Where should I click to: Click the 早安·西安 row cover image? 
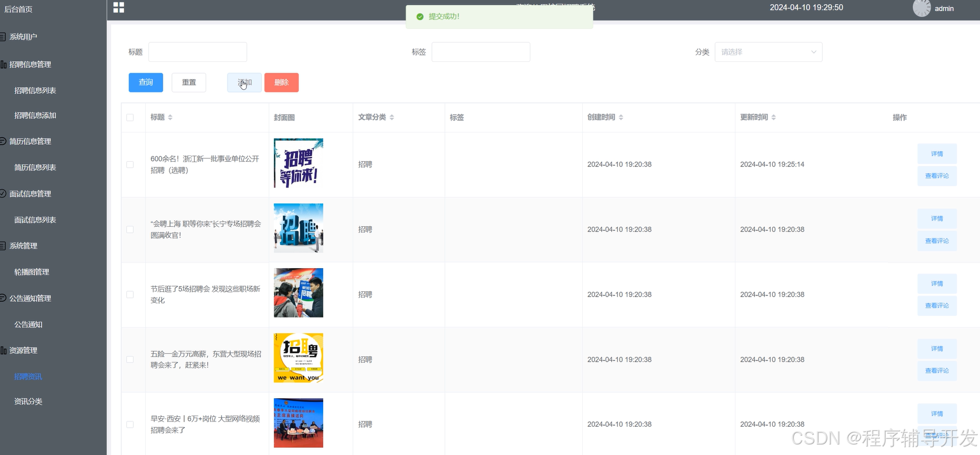(x=299, y=423)
